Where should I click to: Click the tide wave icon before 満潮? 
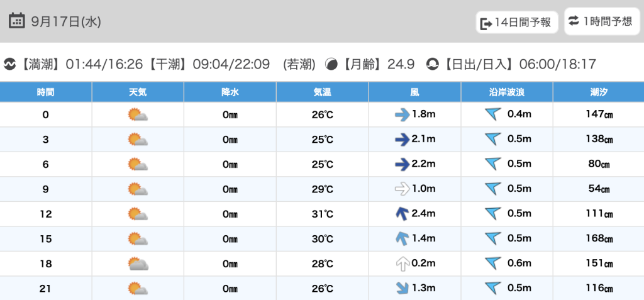(x=10, y=64)
